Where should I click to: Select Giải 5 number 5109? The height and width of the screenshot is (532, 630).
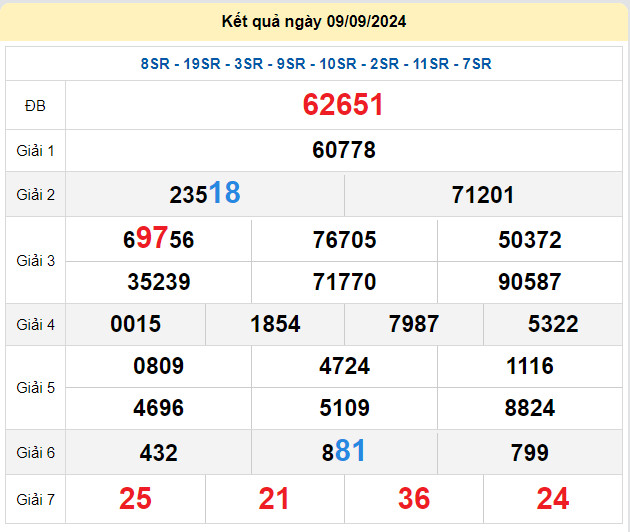coord(344,408)
